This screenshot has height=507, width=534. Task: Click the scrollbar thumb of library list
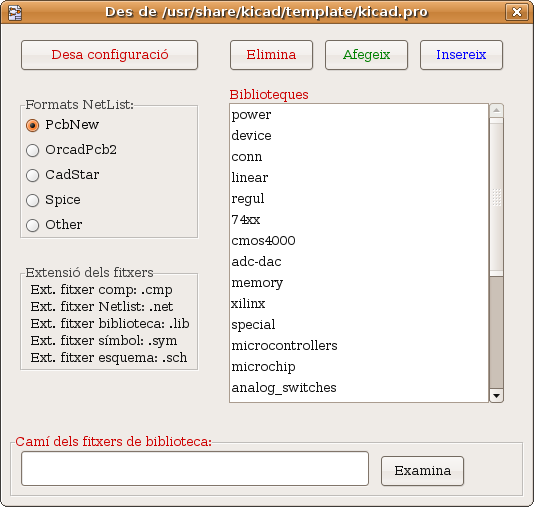(497, 197)
